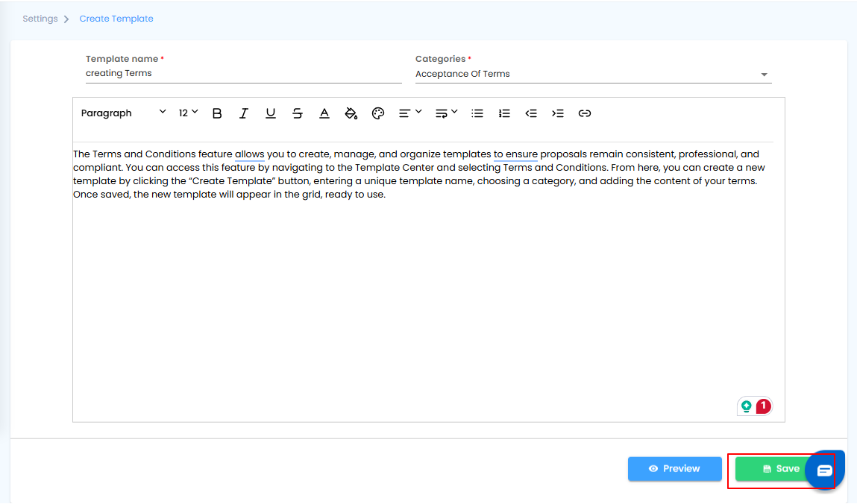Apply italic formatting
The image size is (857, 504).
[x=244, y=113]
